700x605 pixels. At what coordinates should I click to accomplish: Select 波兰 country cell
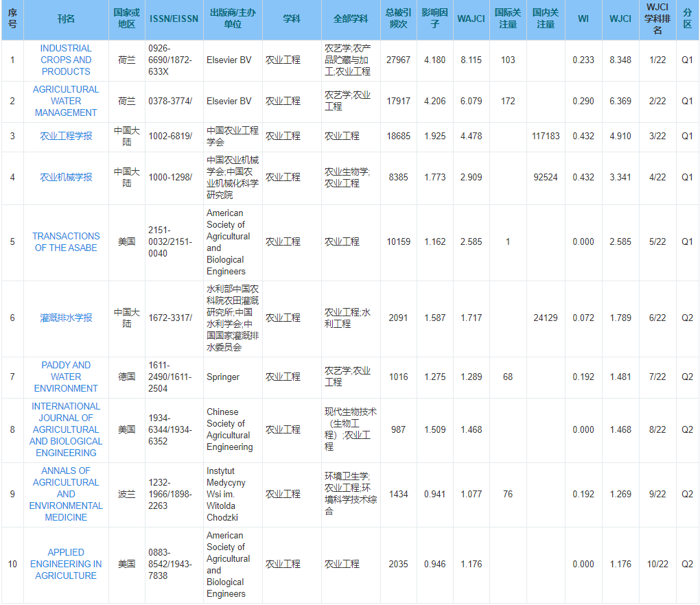pos(127,494)
